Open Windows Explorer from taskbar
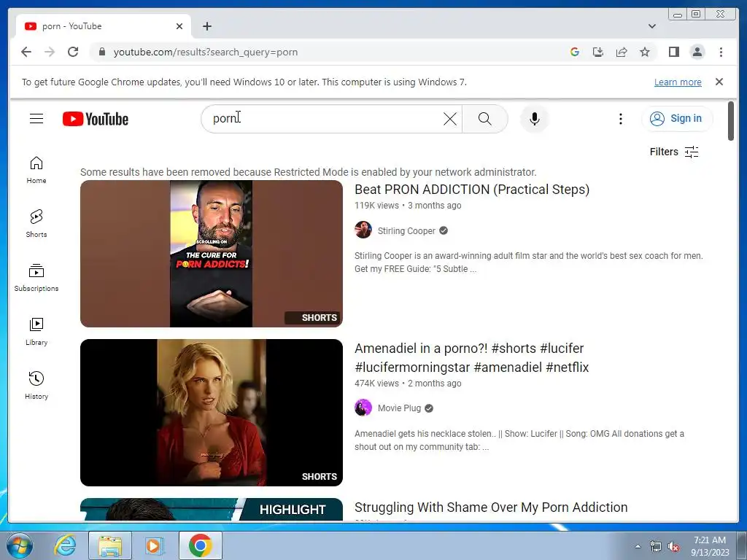The image size is (747, 560). 110,545
